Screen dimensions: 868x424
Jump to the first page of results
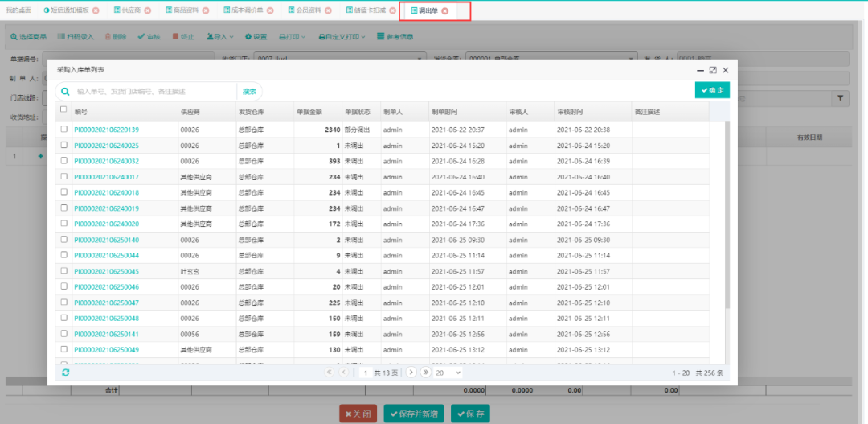point(330,373)
